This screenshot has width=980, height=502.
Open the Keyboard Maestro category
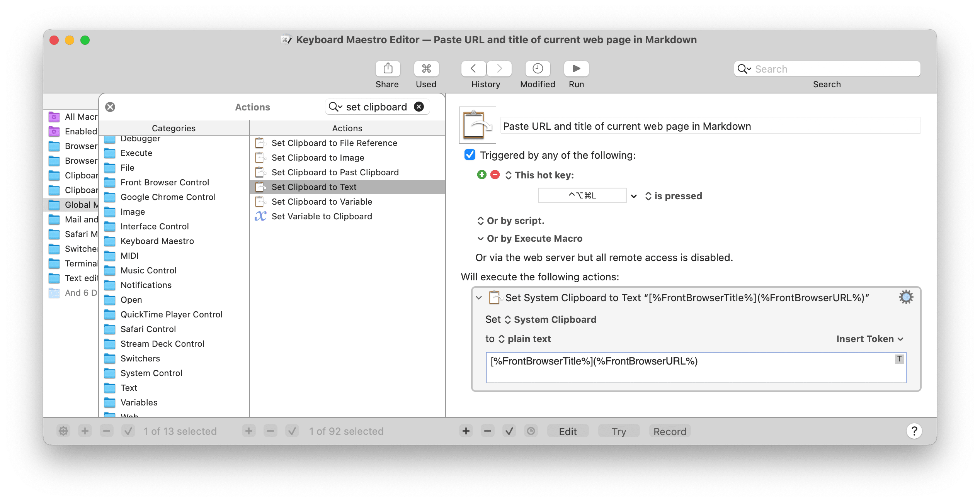point(174,241)
